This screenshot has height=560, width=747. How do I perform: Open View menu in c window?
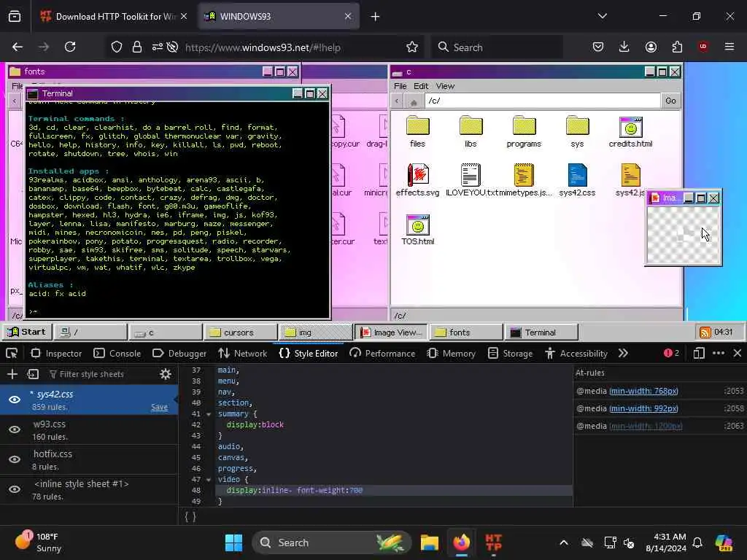445,86
